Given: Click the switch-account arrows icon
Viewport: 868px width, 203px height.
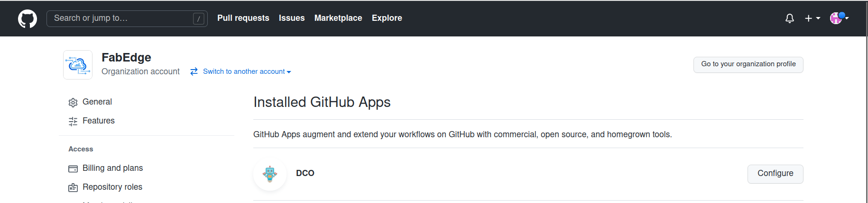Looking at the screenshot, I should coord(194,71).
